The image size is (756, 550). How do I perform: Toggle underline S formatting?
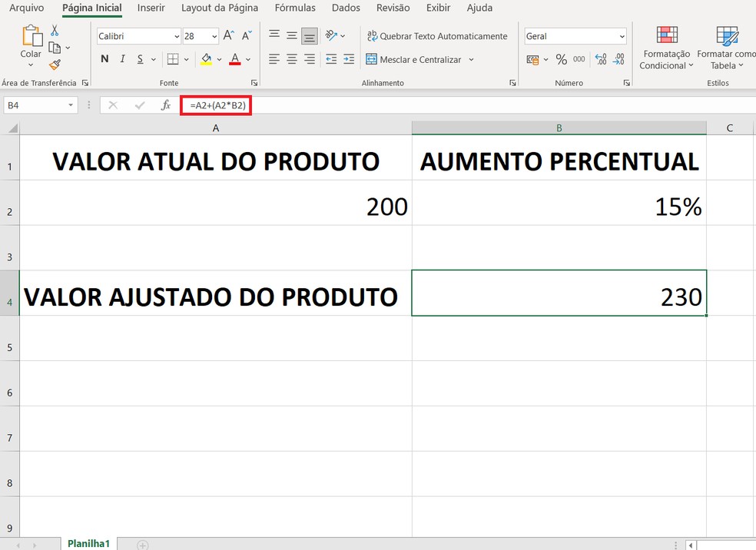coord(140,59)
